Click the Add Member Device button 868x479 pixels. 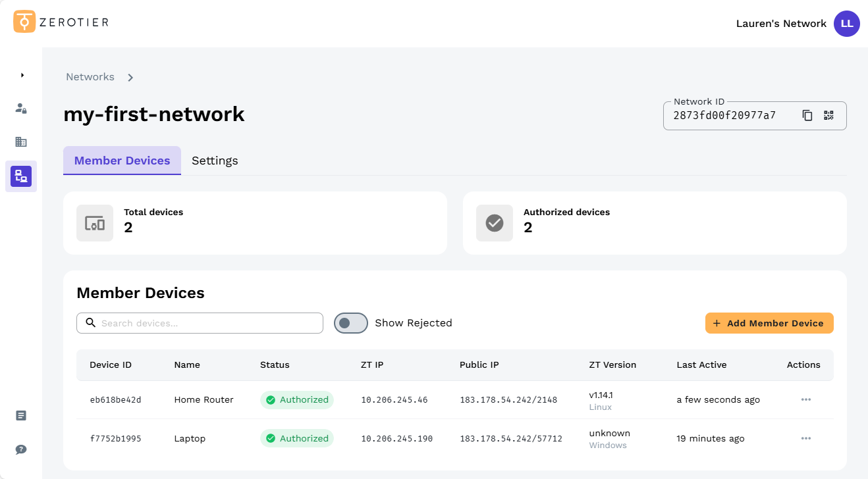click(x=769, y=323)
